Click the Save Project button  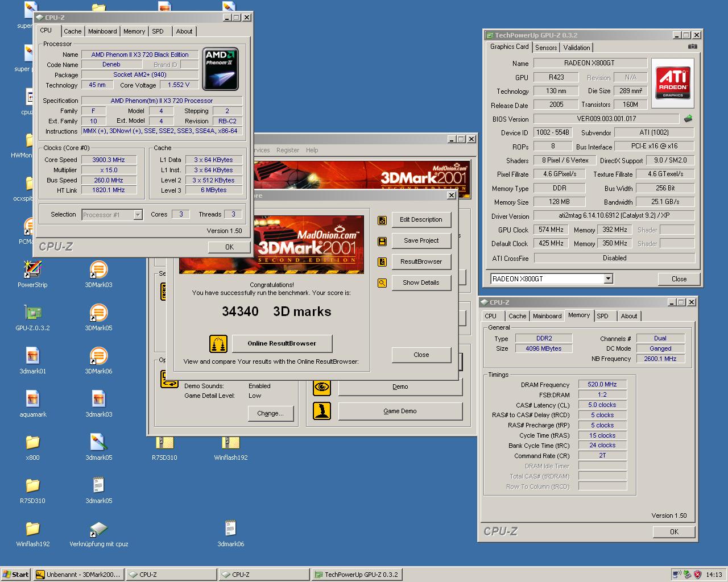[421, 241]
